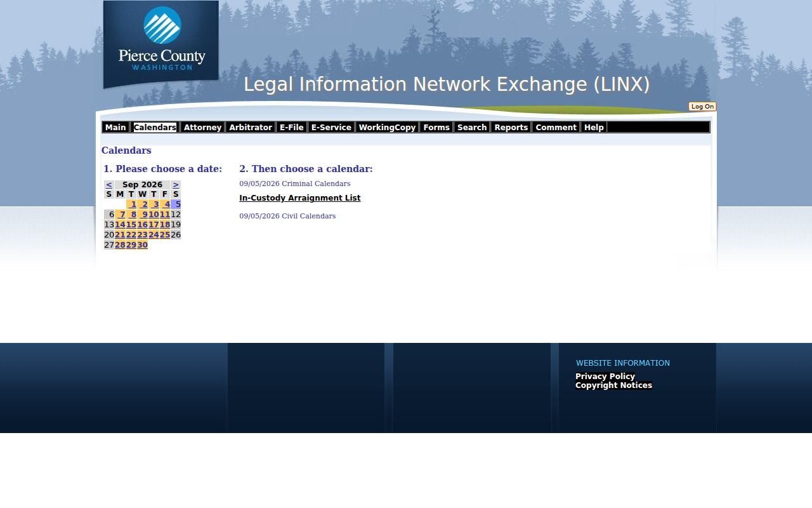Open the Comment menu
This screenshot has height=508, width=812.
556,128
